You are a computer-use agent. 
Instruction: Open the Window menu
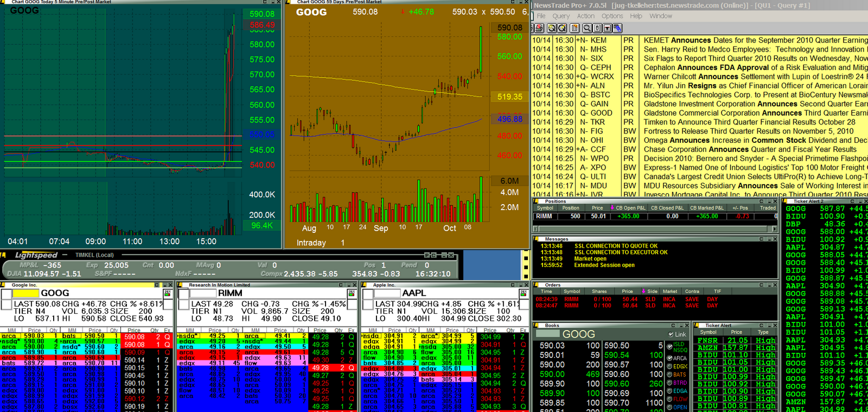[661, 16]
